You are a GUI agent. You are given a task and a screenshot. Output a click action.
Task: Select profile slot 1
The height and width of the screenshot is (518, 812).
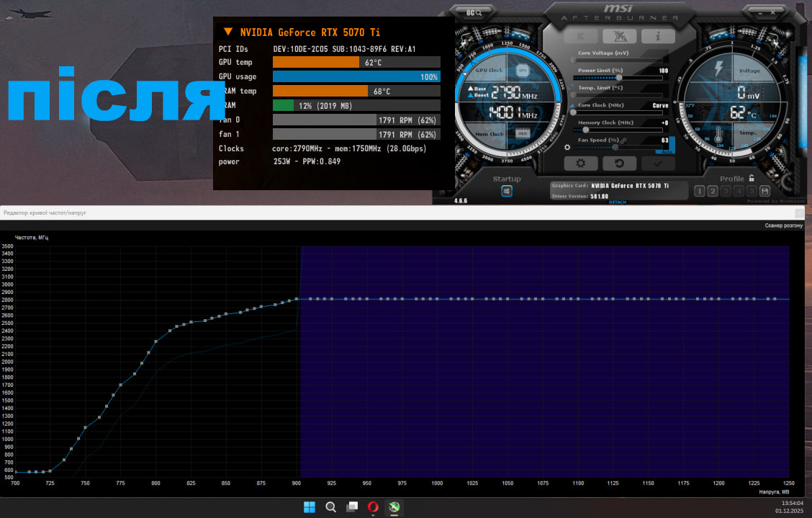699,191
